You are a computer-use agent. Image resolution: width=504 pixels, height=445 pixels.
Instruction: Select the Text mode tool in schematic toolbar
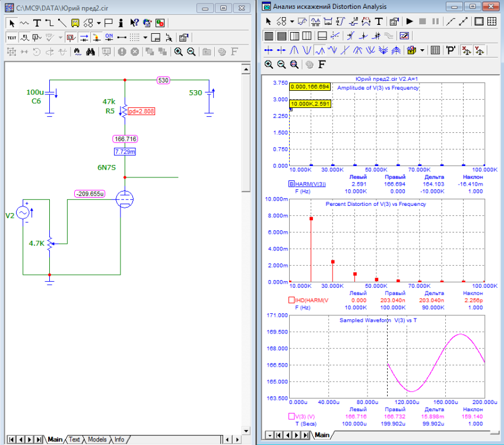tap(37, 23)
